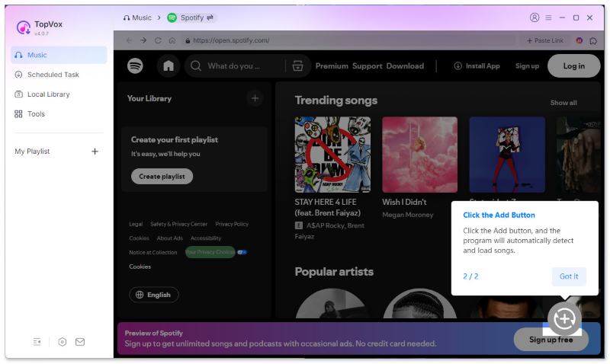Screen dimensions: 610x364
Task: Click Install App
Action: tap(477, 66)
